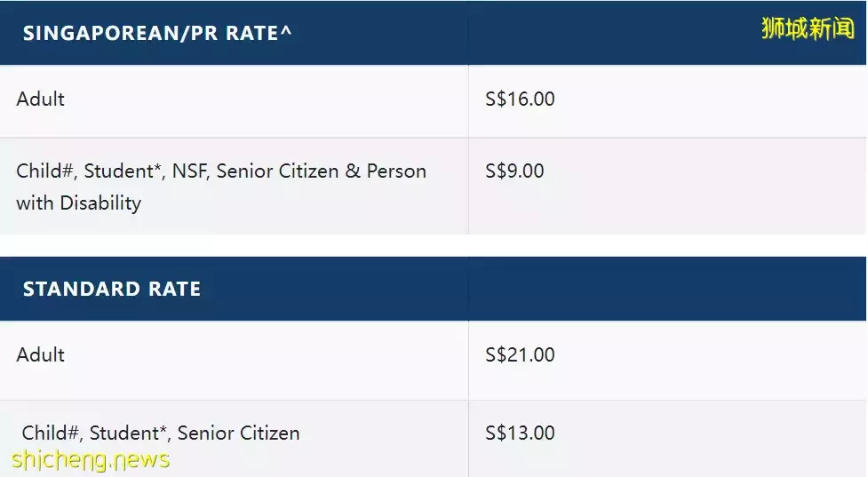Click the S$13.00 standard concession price
Image resolution: width=868 pixels, height=477 pixels.
520,433
